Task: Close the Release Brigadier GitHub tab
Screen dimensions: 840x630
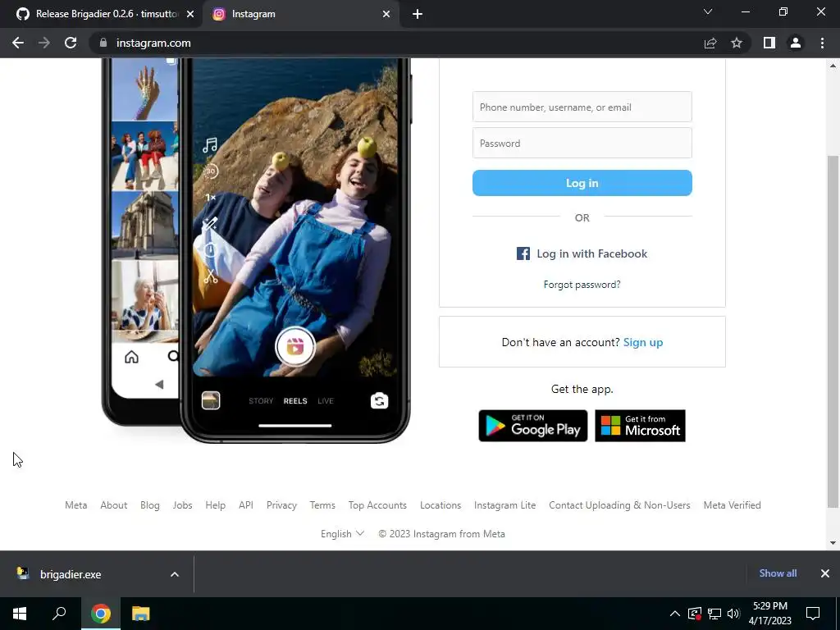Action: pos(190,15)
